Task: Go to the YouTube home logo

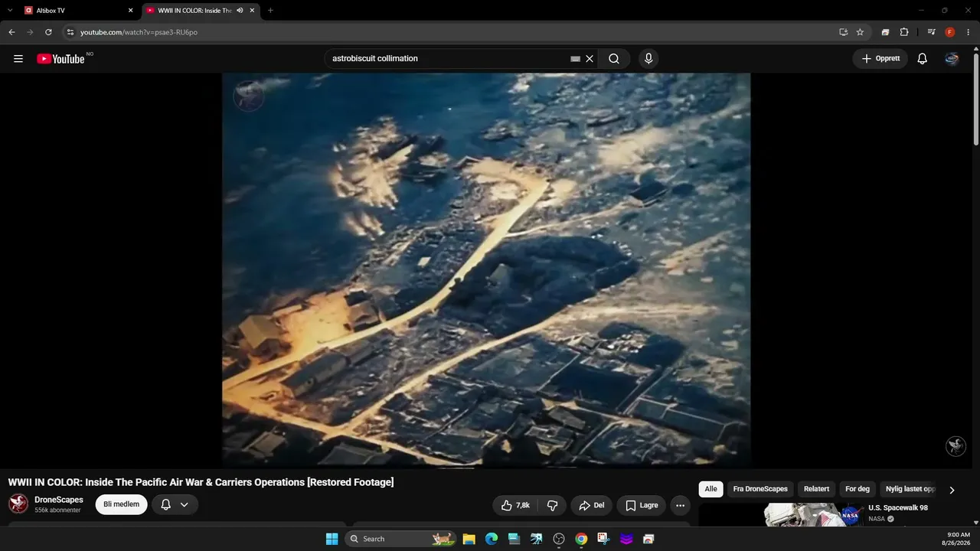Action: (x=60, y=59)
